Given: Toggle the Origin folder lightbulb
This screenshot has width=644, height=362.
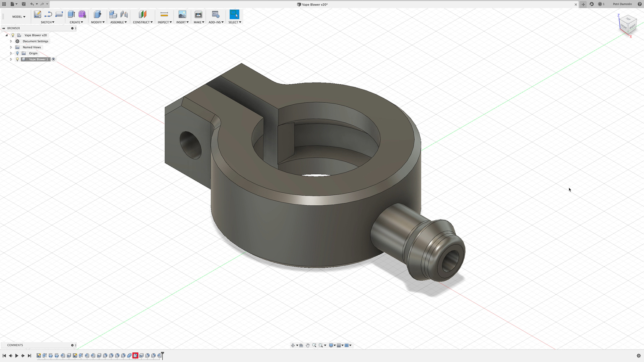Looking at the screenshot, I should coord(18,53).
